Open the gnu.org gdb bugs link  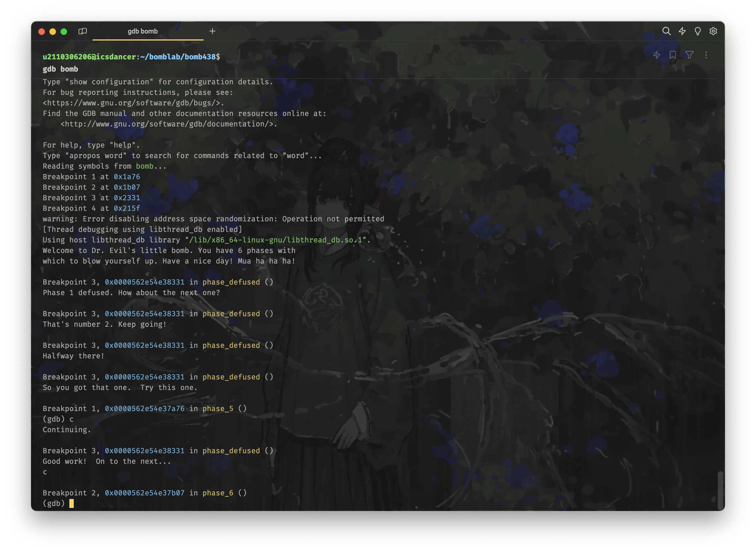coord(131,103)
